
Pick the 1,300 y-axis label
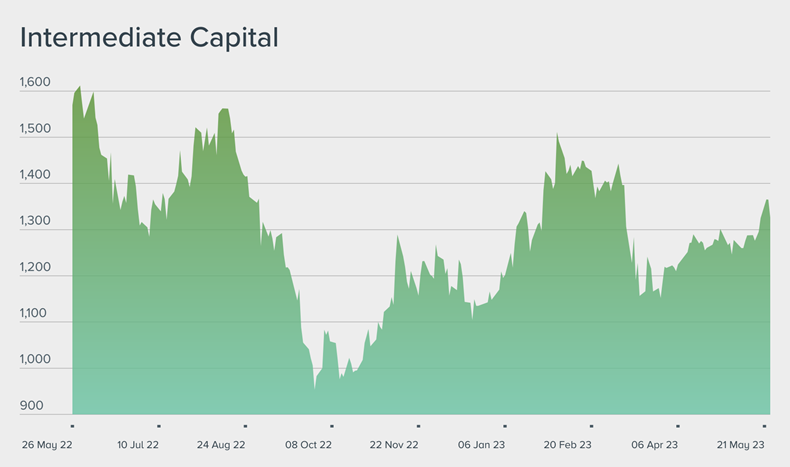(x=35, y=221)
